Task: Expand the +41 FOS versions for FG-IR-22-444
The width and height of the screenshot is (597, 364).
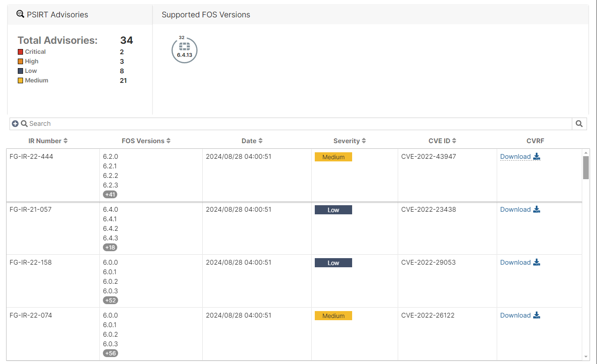Action: [x=110, y=194]
